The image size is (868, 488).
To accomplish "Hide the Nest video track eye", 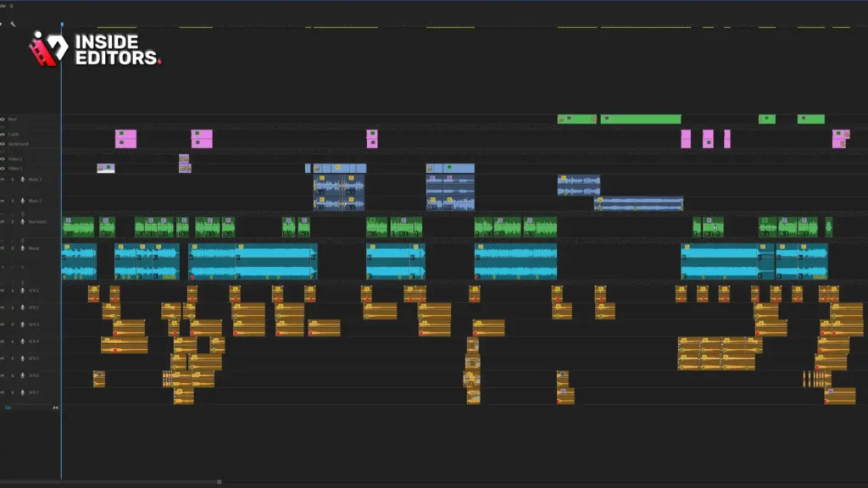I will click(3, 119).
